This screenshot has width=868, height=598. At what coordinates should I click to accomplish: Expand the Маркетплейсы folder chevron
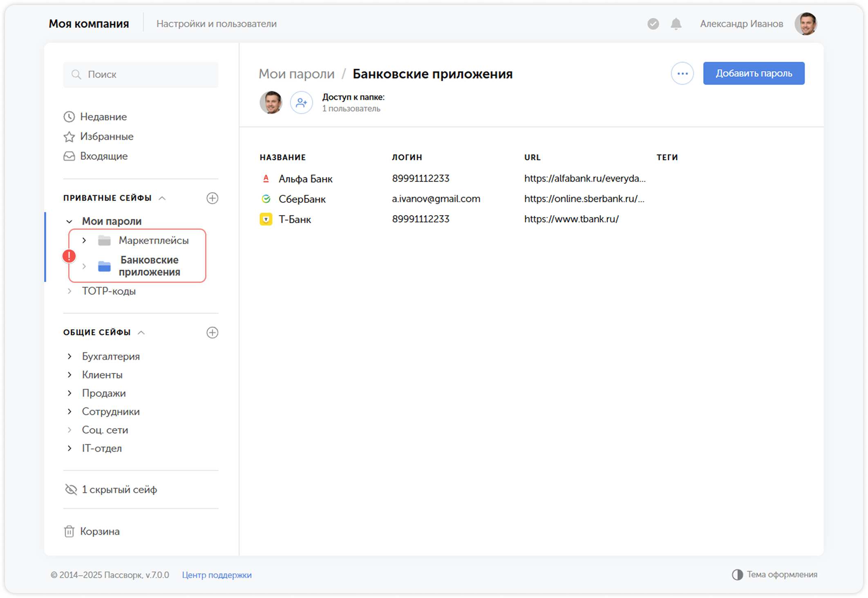(x=84, y=240)
